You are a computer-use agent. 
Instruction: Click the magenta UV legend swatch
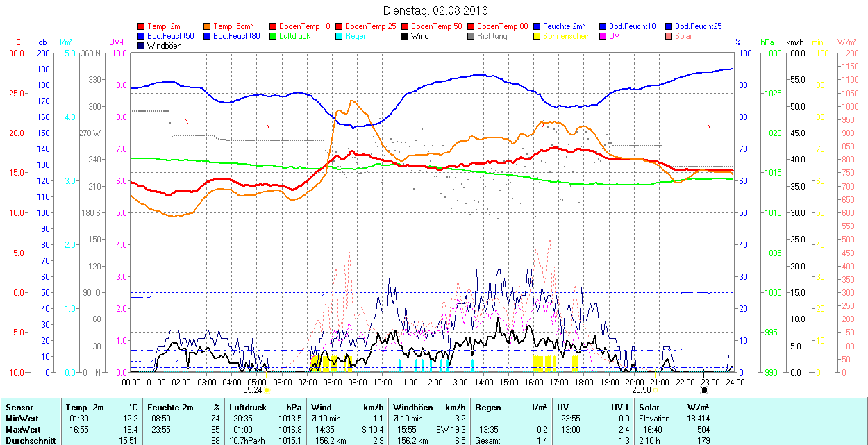603,36
